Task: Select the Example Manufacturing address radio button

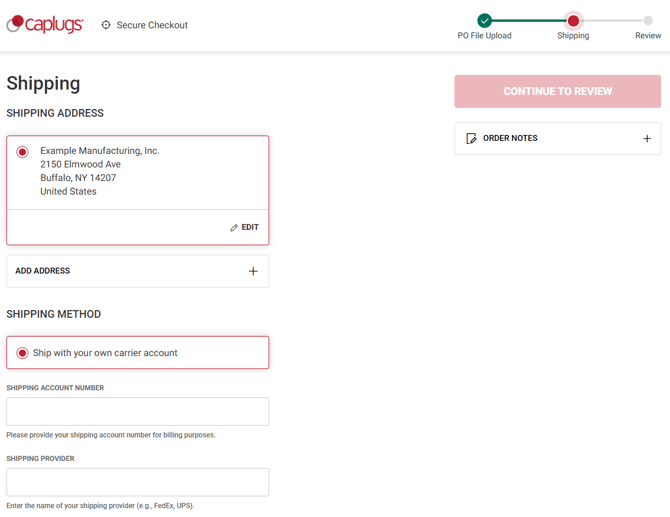Action: coord(22,152)
